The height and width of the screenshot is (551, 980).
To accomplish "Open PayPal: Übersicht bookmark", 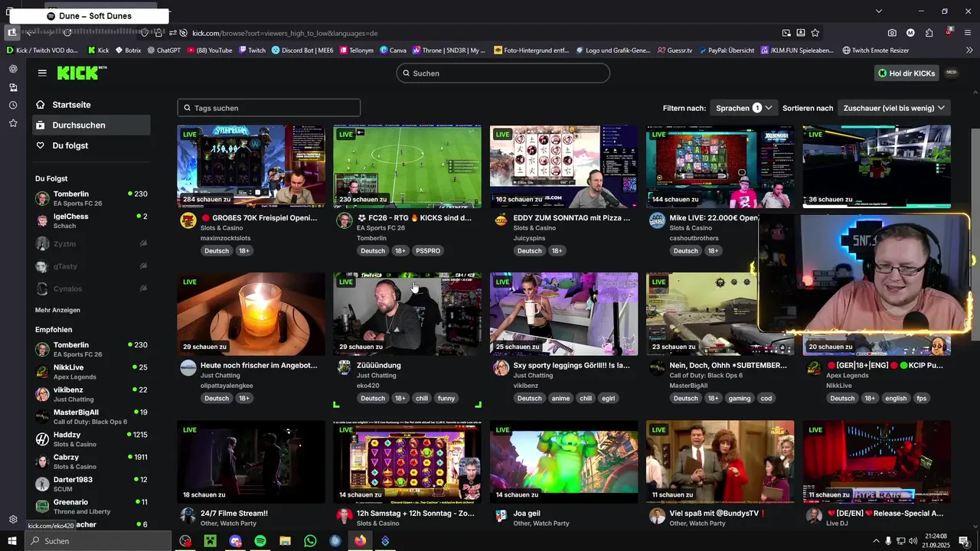I will pos(726,51).
